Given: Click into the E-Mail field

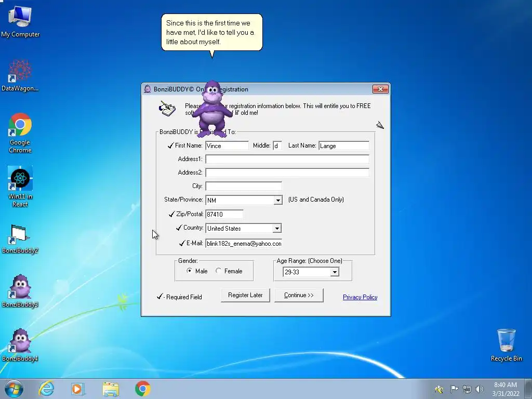Looking at the screenshot, I should coord(244,244).
